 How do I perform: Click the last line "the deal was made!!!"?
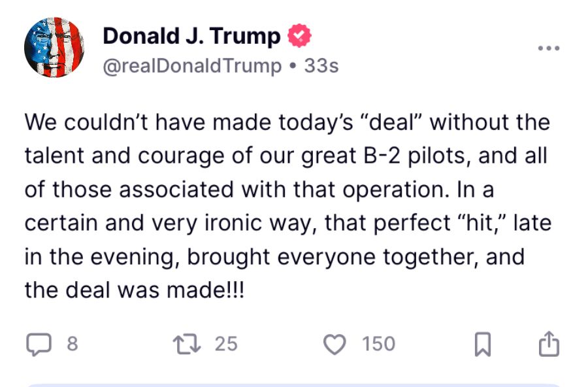[x=134, y=290]
